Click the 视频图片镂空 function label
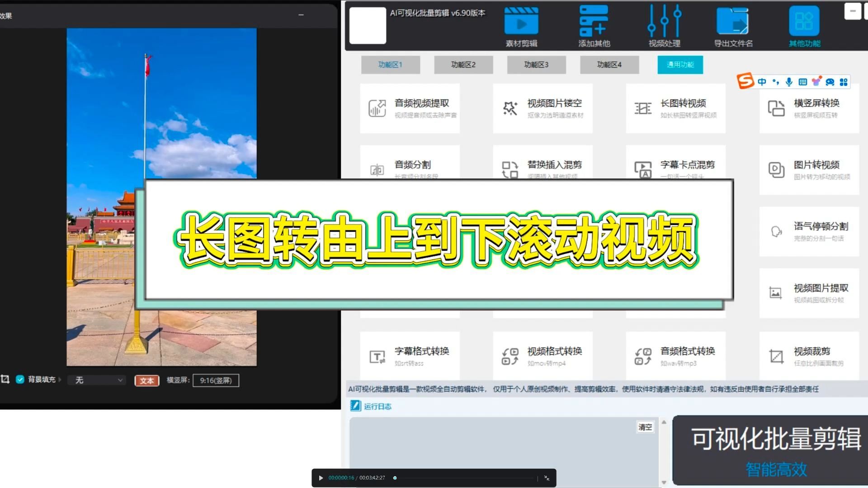This screenshot has height=488, width=868. pos(555,103)
